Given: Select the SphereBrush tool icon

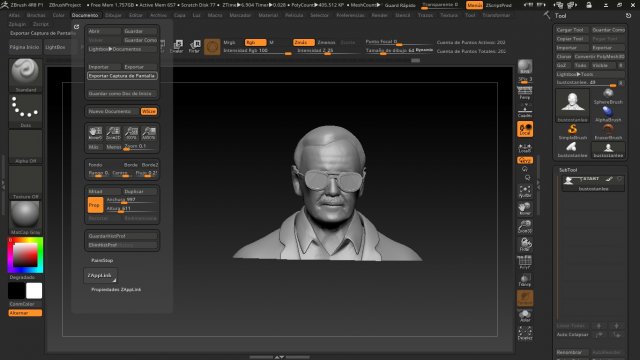Looking at the screenshot, I should [x=608, y=97].
